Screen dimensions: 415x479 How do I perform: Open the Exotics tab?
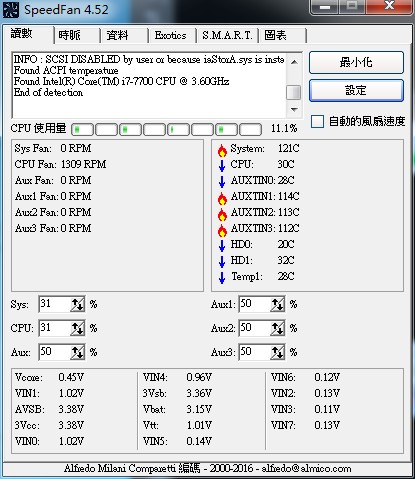tap(171, 35)
